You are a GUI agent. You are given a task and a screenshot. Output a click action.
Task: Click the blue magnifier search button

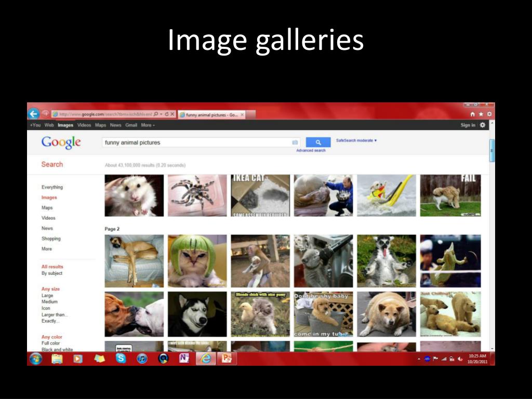click(318, 142)
